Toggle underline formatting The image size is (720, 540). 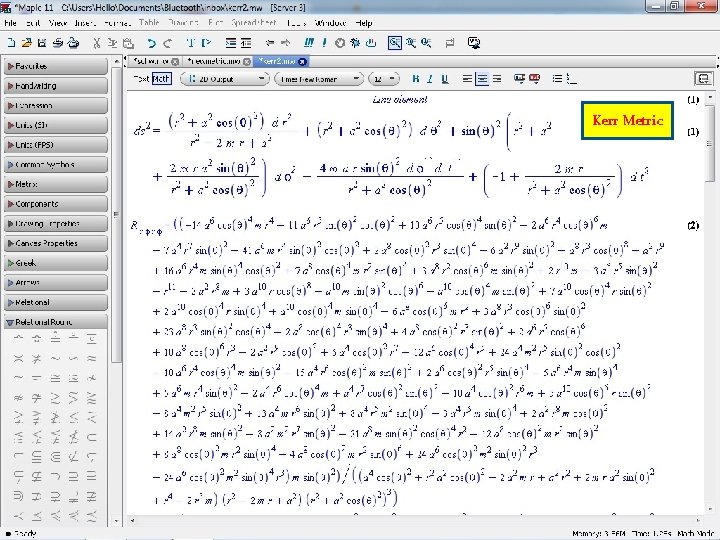click(444, 79)
